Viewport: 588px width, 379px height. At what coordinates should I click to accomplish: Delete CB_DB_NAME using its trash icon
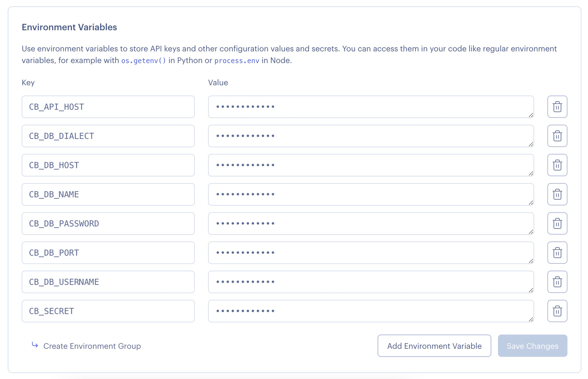(557, 194)
